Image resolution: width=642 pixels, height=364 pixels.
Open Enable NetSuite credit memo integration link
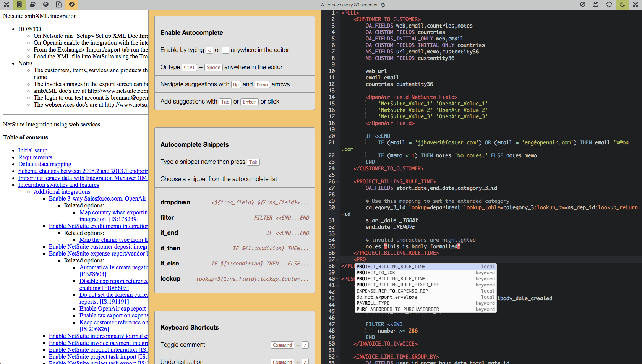(x=99, y=226)
